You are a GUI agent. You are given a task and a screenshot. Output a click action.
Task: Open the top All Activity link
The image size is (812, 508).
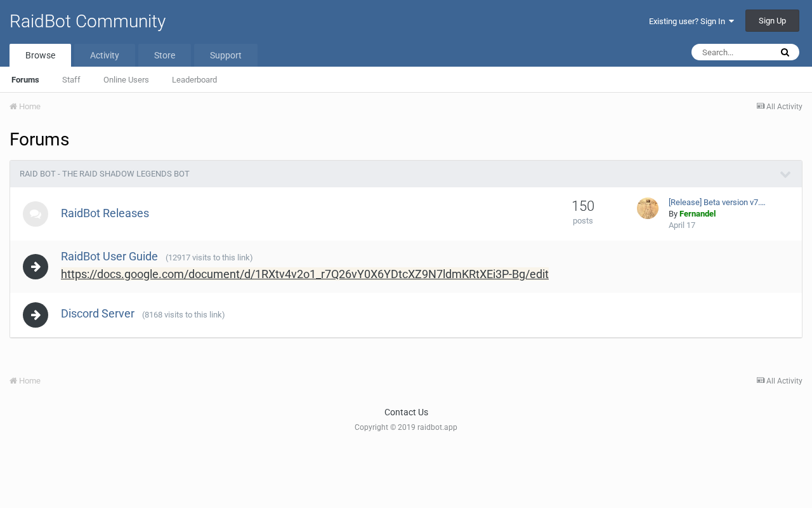[780, 107]
